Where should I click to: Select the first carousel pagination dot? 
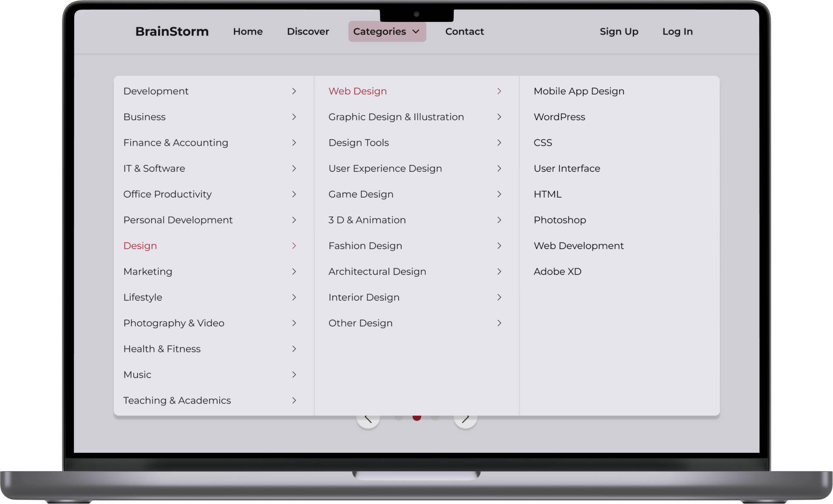click(399, 418)
